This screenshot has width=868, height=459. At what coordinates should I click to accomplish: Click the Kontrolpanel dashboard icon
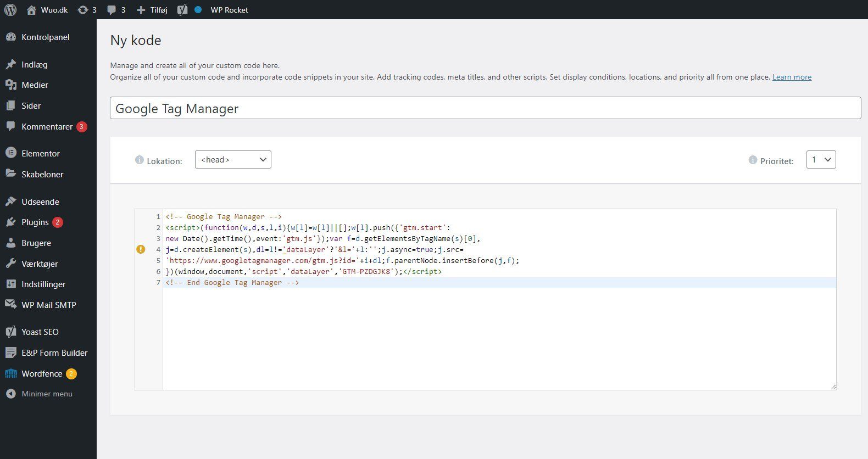[x=11, y=37]
